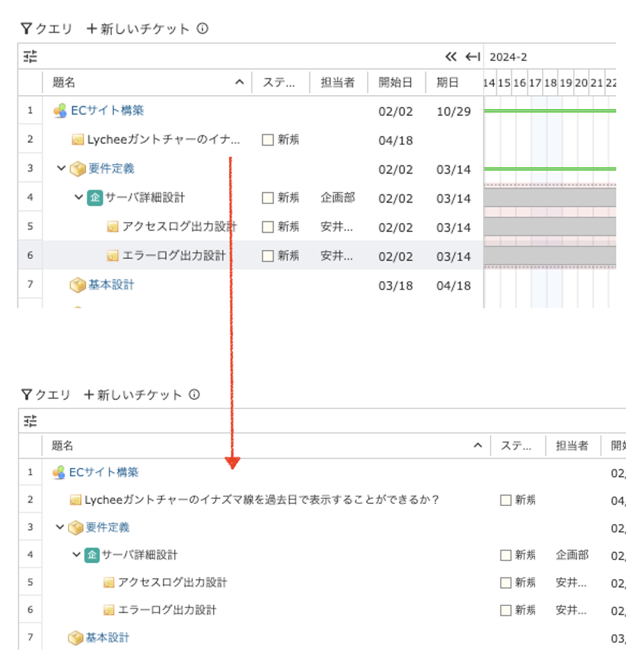Click the double-left-arrow icon beside 2024-2

[451, 57]
